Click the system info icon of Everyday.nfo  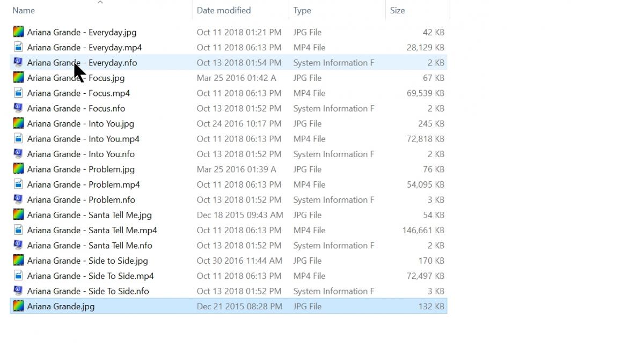[x=18, y=62]
